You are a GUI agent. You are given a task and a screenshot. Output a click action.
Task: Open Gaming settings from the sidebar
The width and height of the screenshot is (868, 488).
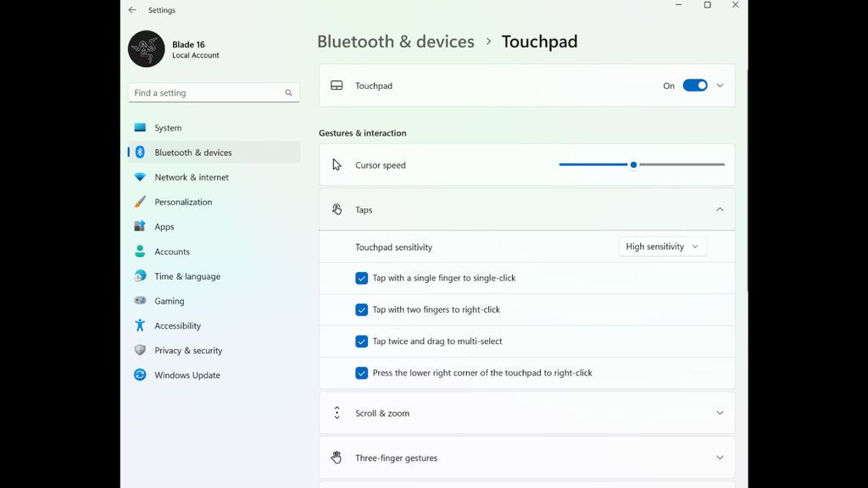[x=140, y=301]
